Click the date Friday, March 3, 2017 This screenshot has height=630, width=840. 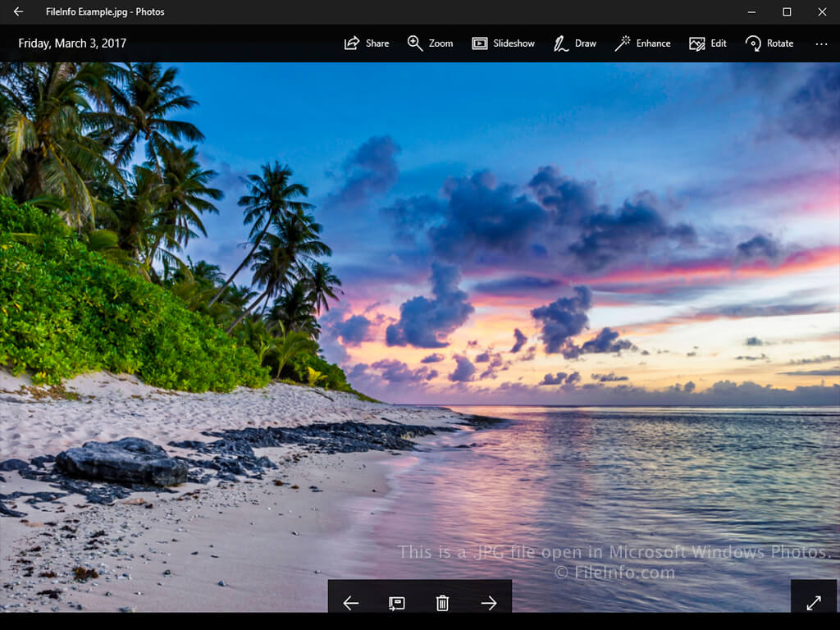click(72, 43)
